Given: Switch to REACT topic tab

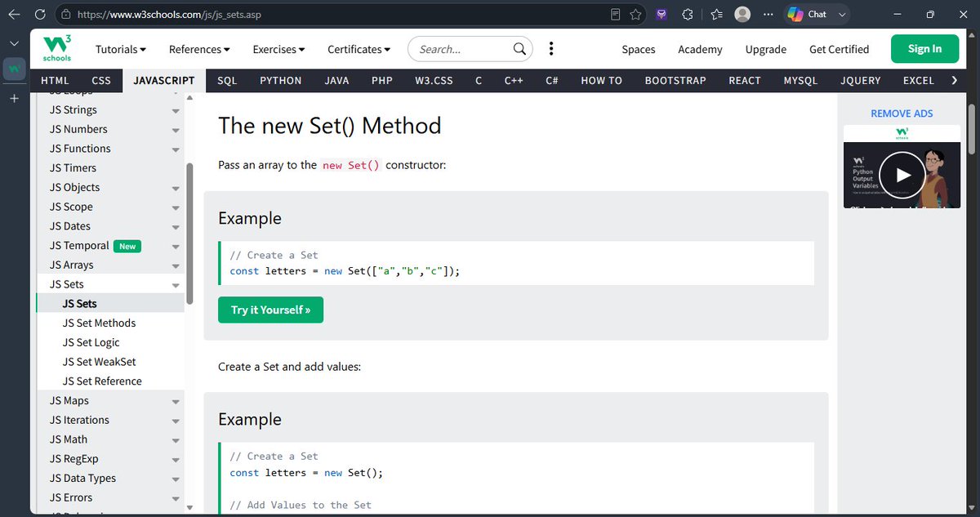Looking at the screenshot, I should [x=744, y=80].
